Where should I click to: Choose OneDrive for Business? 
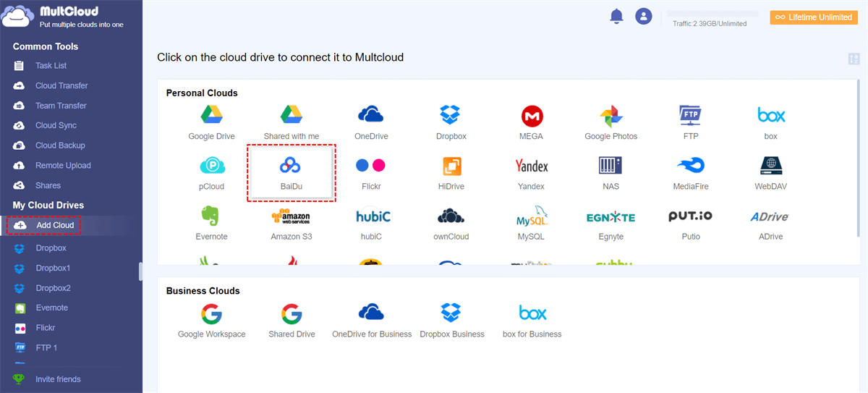coord(371,320)
